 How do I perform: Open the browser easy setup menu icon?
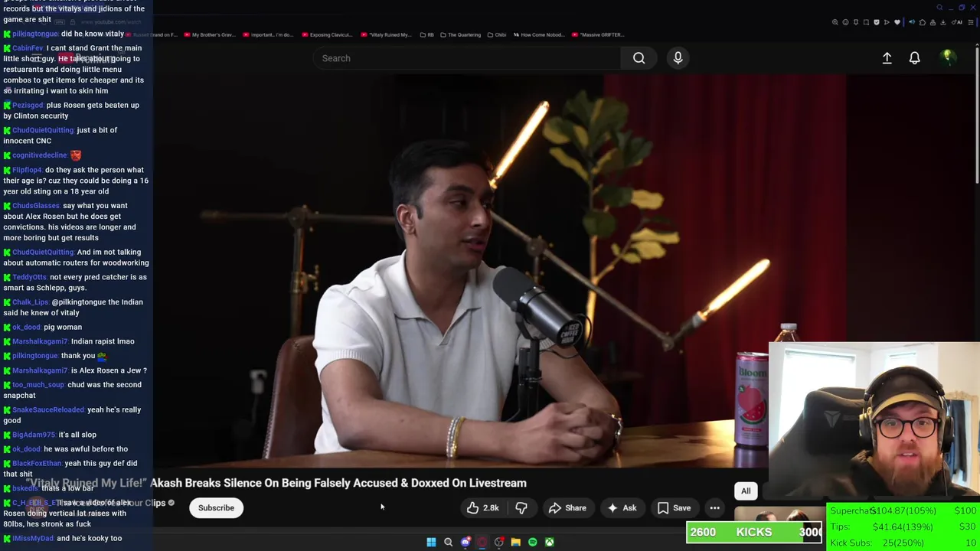(971, 22)
